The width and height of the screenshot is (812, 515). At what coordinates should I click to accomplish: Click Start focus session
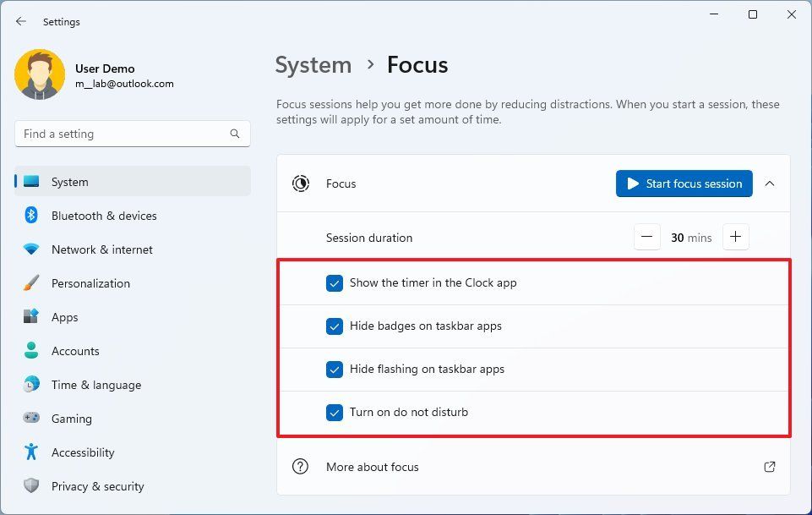click(684, 184)
